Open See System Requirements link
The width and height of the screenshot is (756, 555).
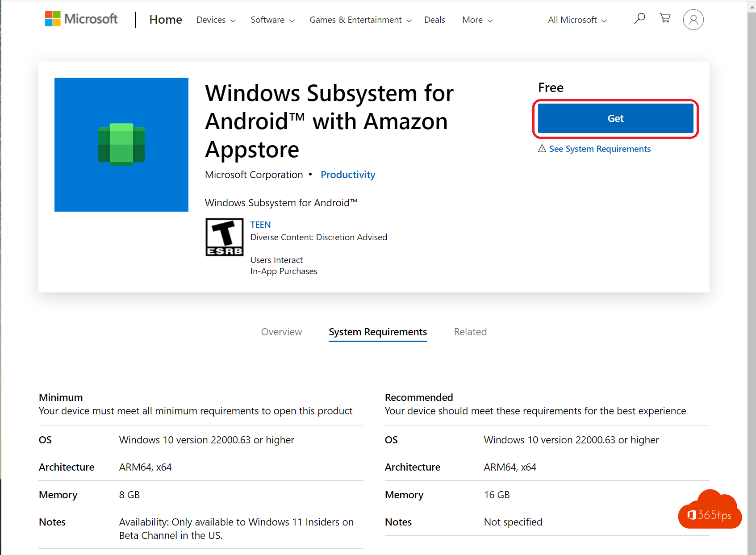tap(600, 149)
